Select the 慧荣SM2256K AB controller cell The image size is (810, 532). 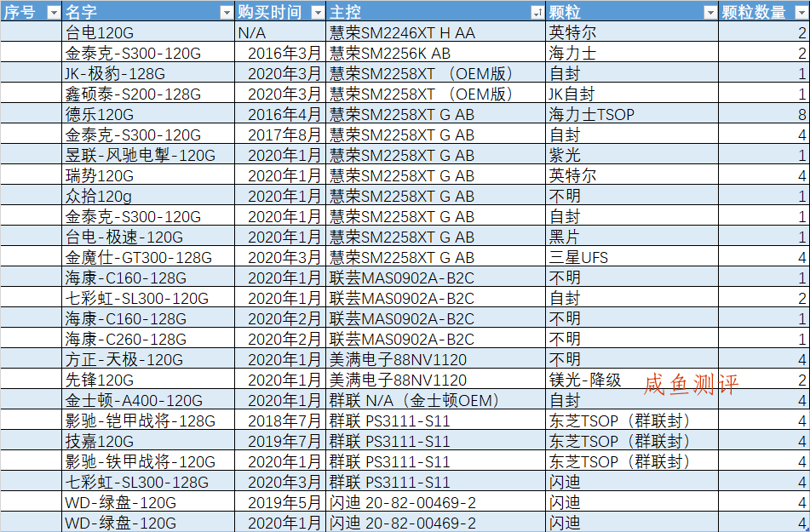pyautogui.click(x=435, y=53)
